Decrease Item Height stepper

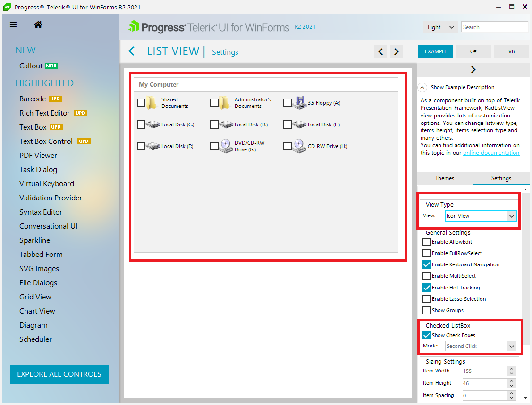pyautogui.click(x=512, y=386)
